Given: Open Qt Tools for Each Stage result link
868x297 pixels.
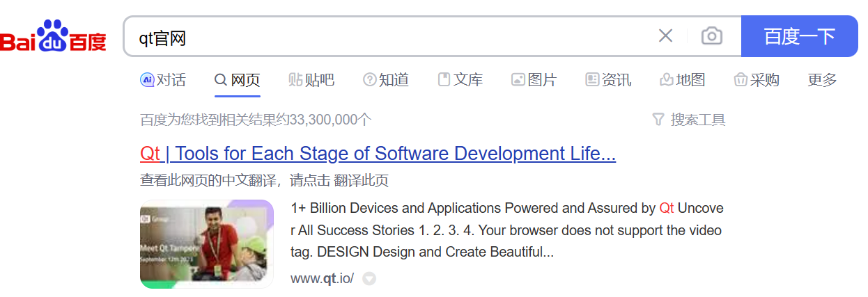Looking at the screenshot, I should pyautogui.click(x=378, y=154).
